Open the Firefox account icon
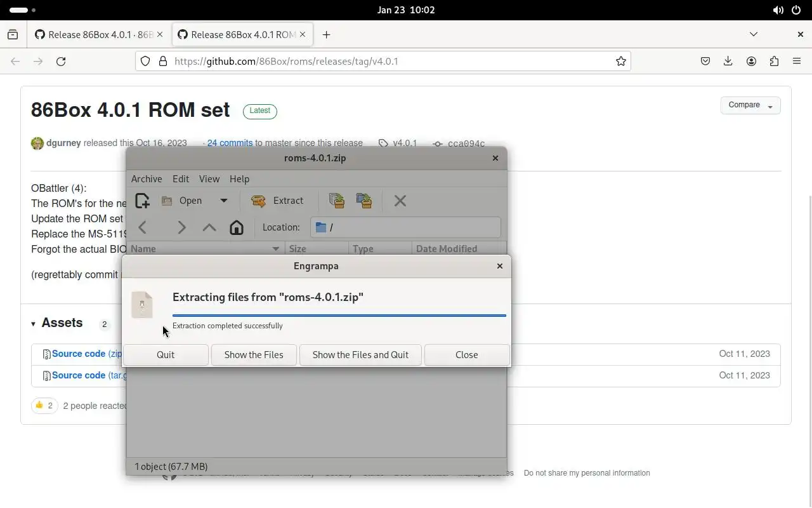 [751, 62]
